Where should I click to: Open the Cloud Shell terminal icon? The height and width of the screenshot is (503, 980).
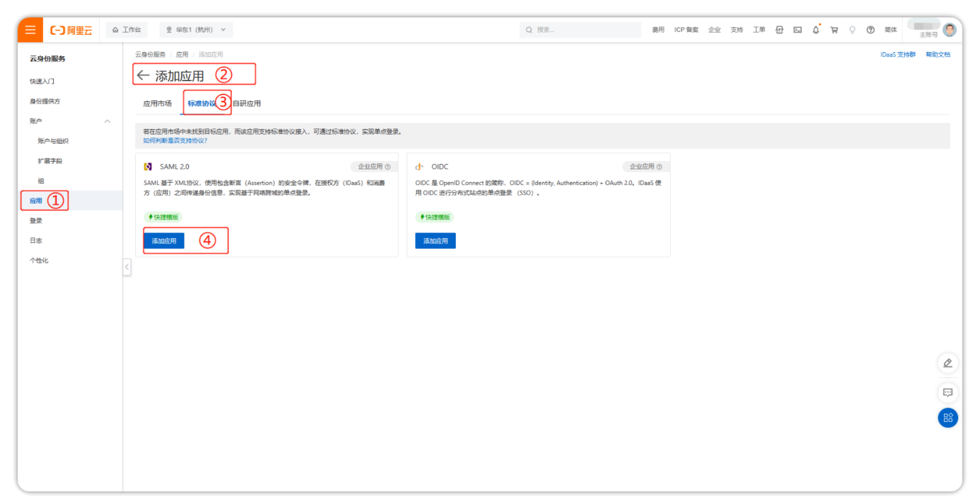tap(798, 30)
